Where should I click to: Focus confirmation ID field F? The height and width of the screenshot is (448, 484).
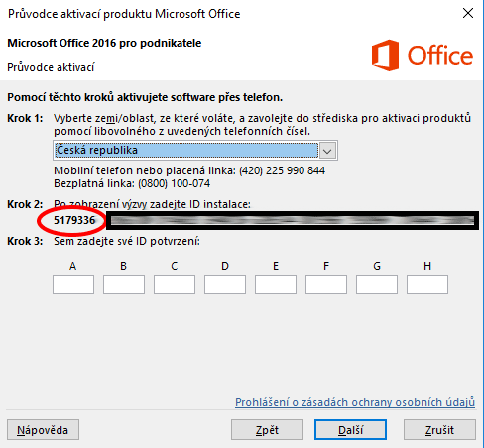[326, 284]
